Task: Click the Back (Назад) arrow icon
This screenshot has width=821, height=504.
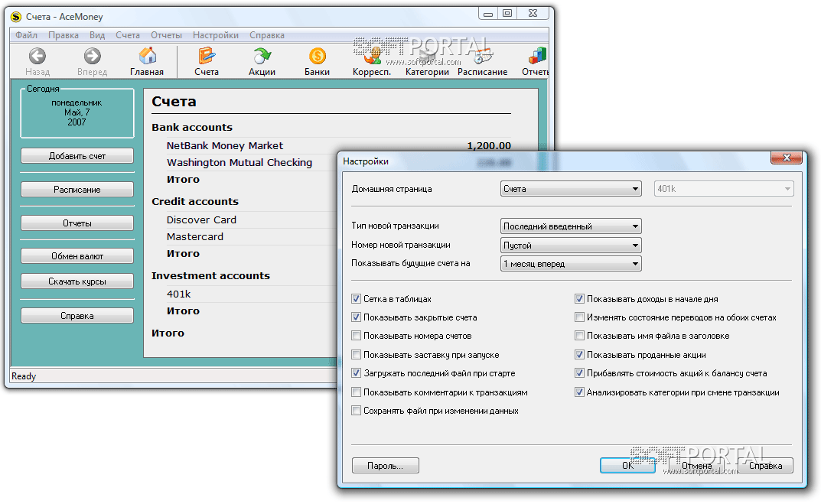Action: (37, 56)
